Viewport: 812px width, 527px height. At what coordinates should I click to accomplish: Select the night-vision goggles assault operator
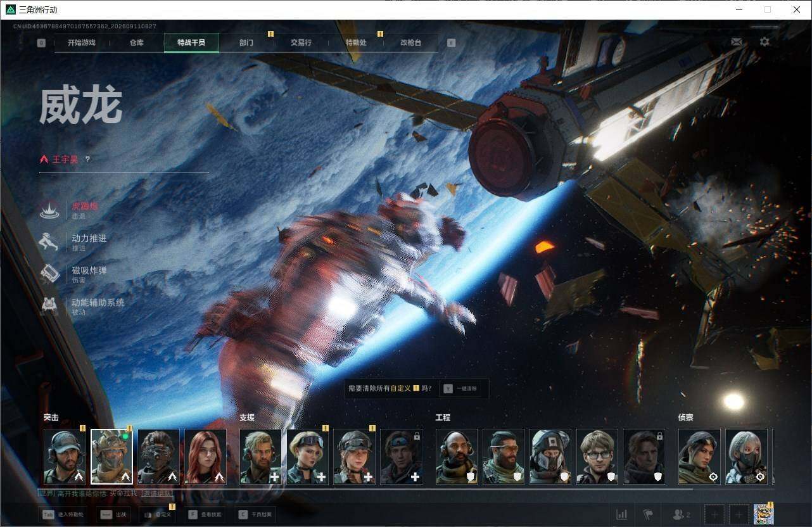(158, 457)
